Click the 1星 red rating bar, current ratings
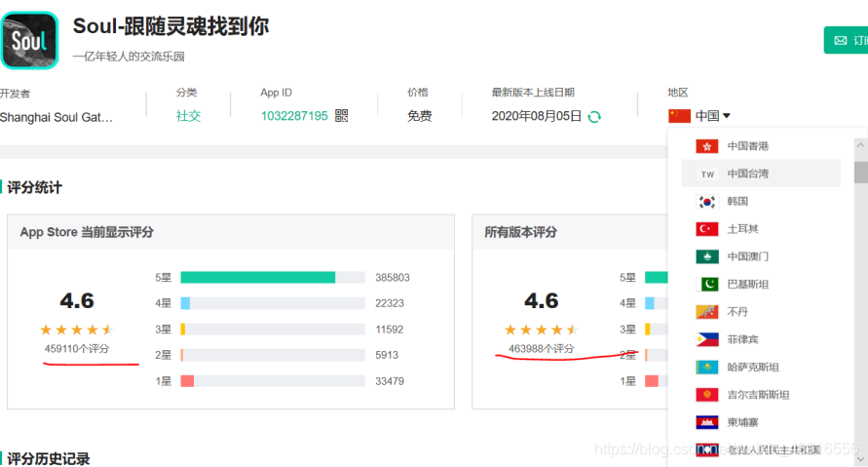This screenshot has width=868, height=467. 187,381
